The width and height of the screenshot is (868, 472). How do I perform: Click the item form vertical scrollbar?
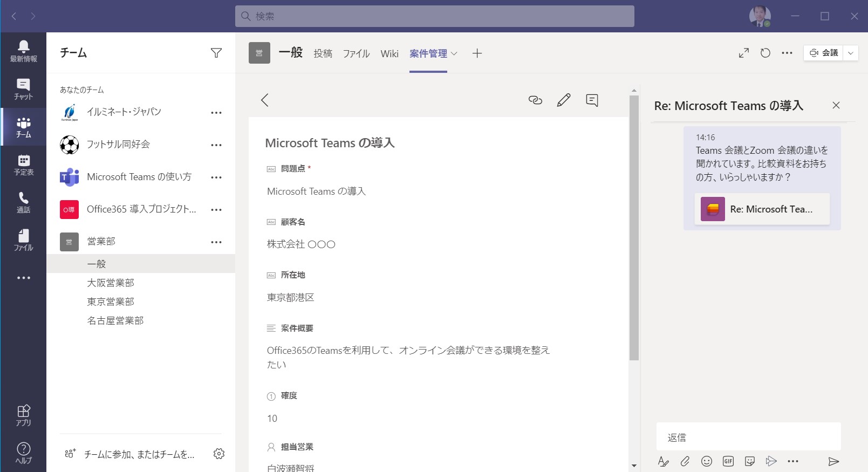tap(634, 228)
